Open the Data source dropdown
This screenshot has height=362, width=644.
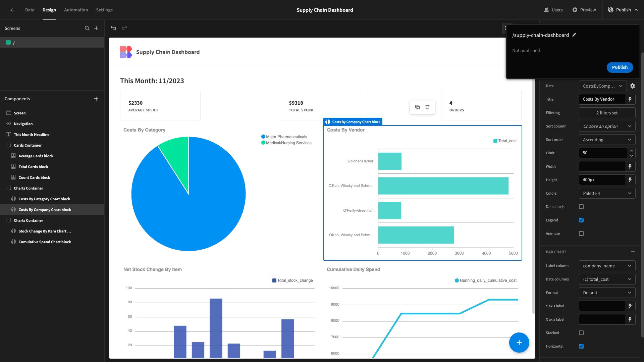coord(603,86)
